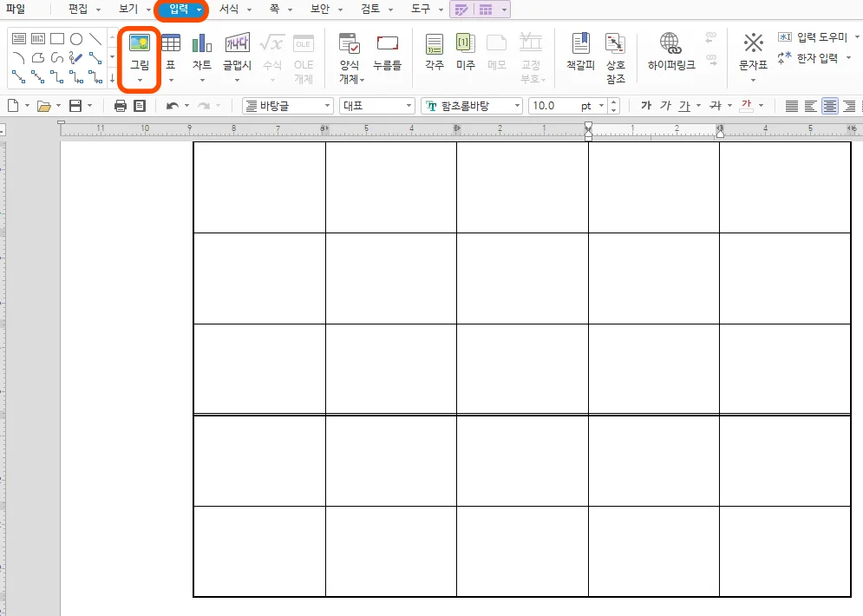The image size is (863, 616).
Task: Add a footnote with 각주
Action: pos(435,52)
